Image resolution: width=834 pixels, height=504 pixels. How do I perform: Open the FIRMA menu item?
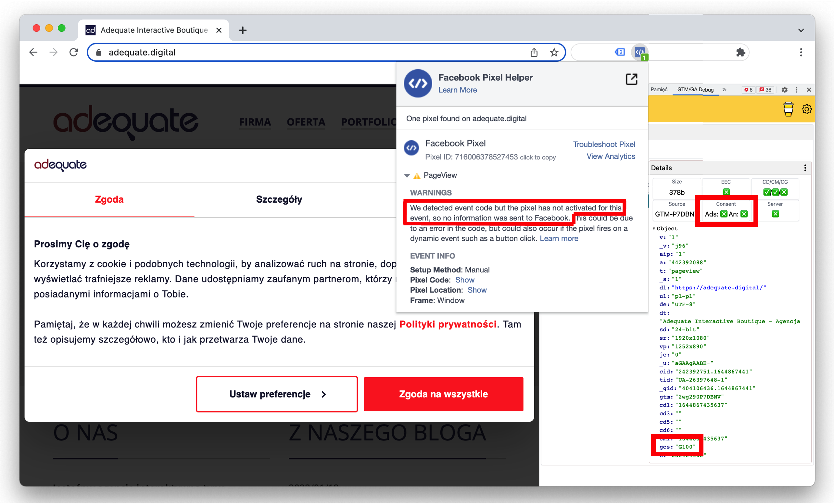pos(255,122)
